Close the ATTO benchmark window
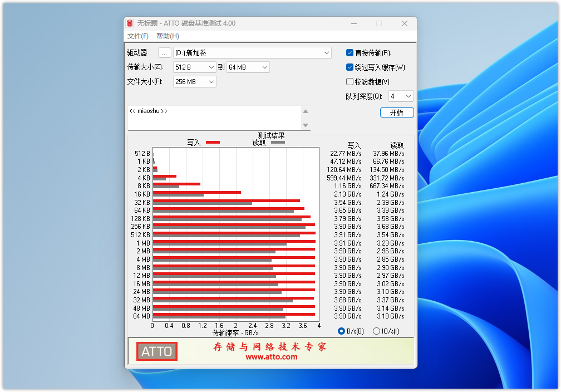561x392 pixels. click(x=405, y=23)
